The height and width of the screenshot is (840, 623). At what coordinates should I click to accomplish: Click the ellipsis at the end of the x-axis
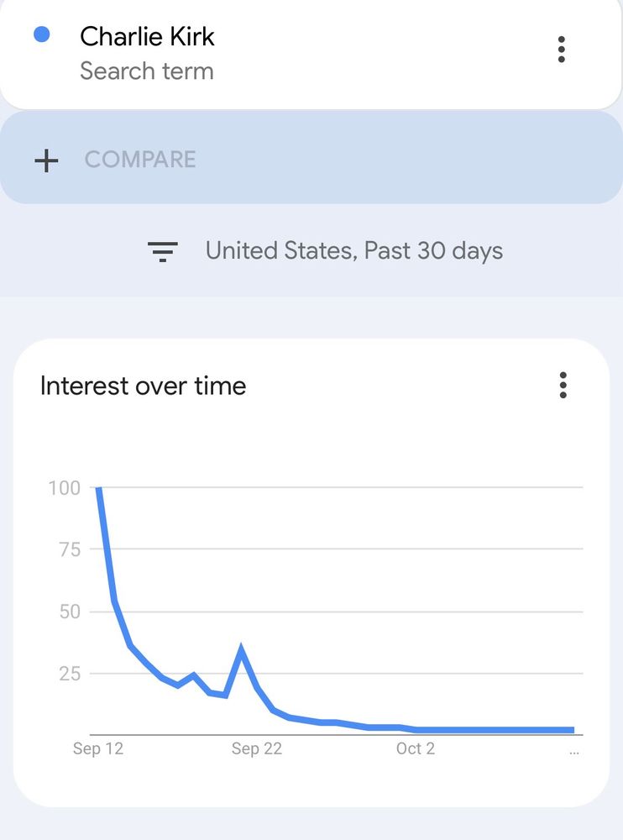[573, 750]
